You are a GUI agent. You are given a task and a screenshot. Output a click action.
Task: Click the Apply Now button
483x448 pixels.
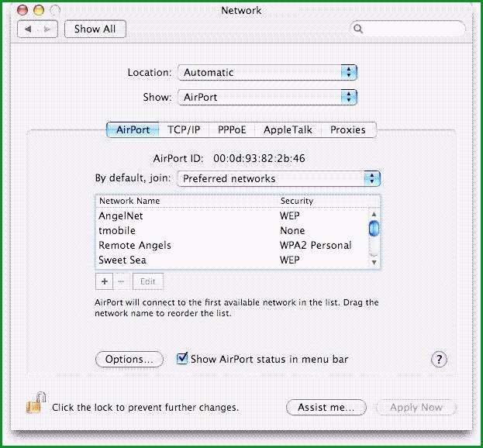pos(416,408)
